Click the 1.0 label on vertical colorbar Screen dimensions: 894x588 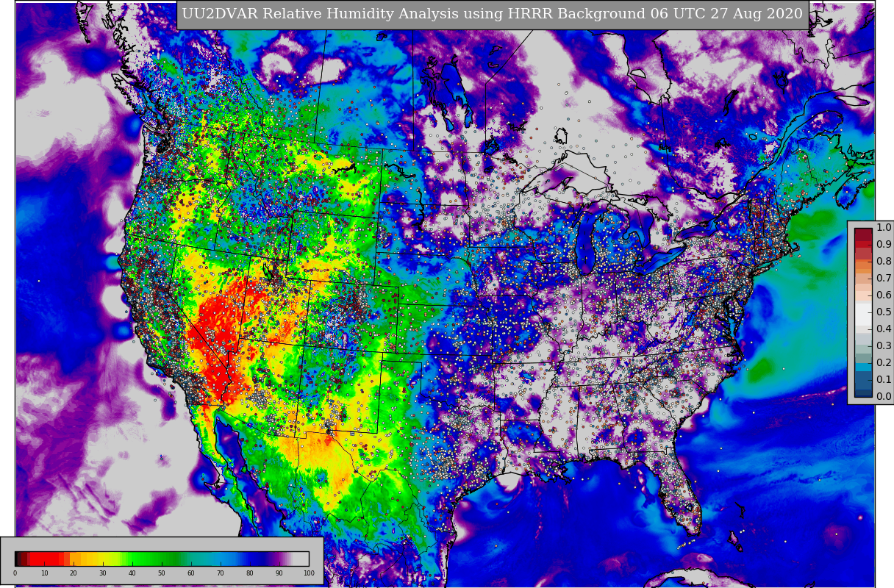(884, 228)
